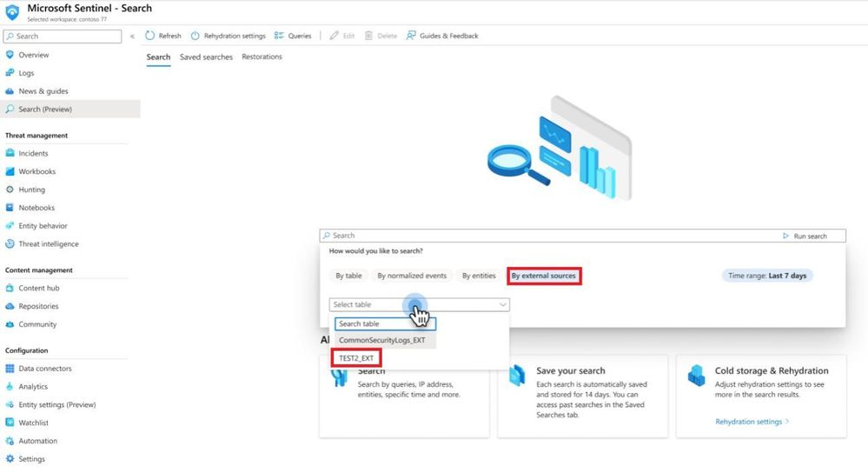Click the Community icon
Viewport: 868px width, 473px height.
[10, 324]
